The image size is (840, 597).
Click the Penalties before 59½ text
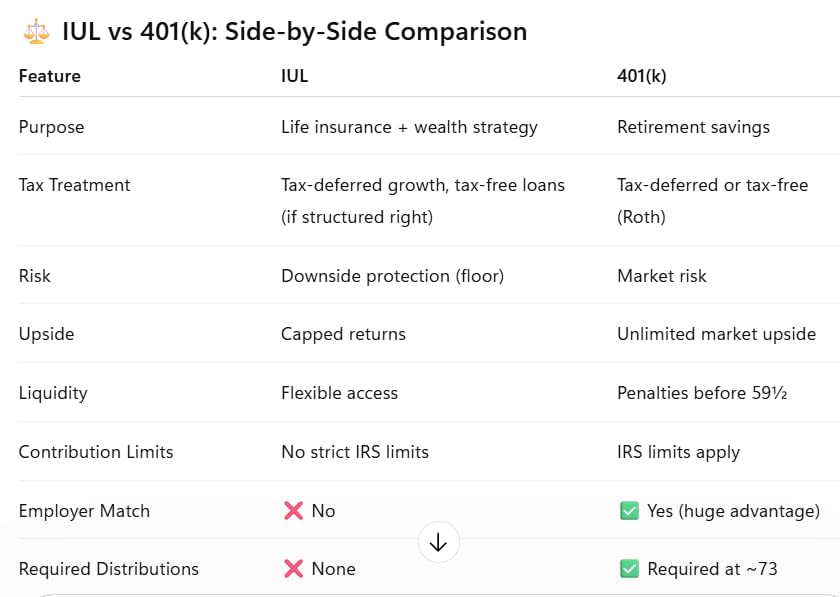pos(702,393)
